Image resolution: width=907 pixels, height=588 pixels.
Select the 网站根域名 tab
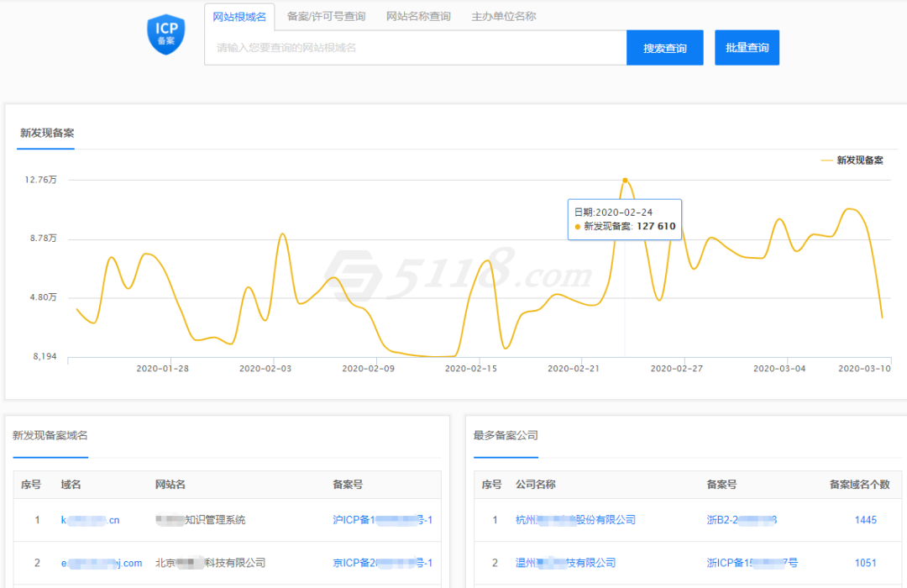click(x=239, y=17)
